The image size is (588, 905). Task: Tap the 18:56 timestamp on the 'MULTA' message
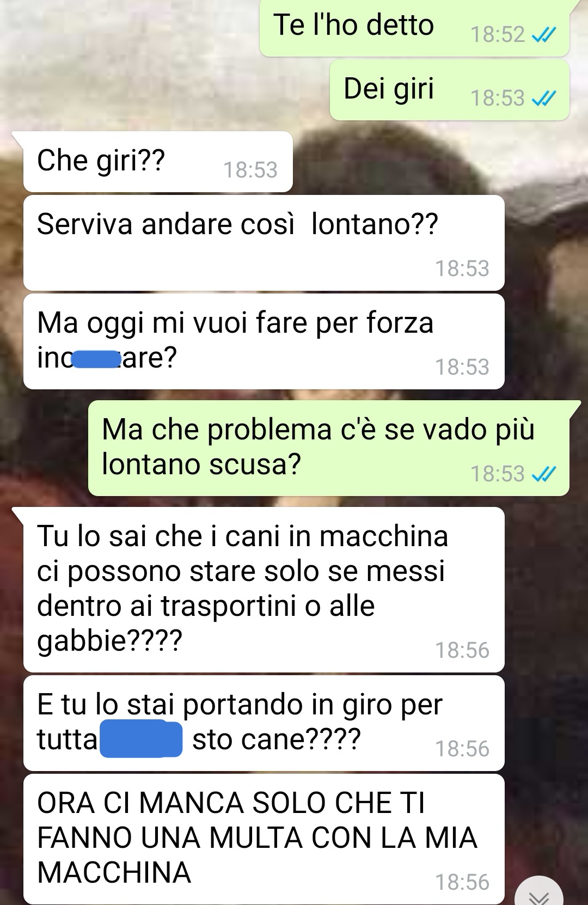coord(462,882)
